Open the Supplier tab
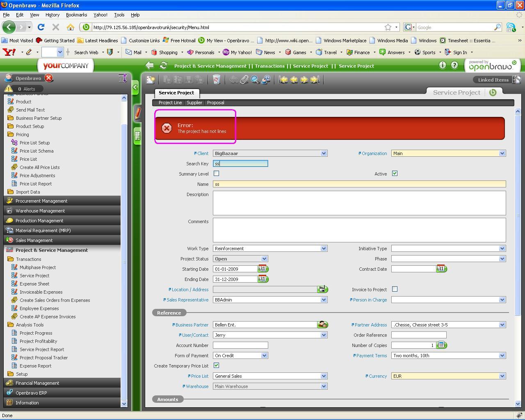Image resolution: width=525 pixels, height=420 pixels. pyautogui.click(x=194, y=103)
